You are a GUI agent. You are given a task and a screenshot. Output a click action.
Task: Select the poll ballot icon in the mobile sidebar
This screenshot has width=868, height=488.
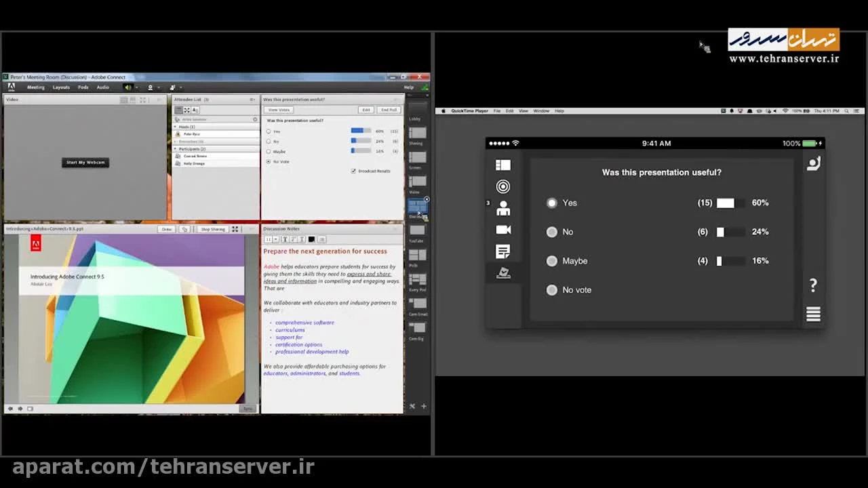coord(502,273)
